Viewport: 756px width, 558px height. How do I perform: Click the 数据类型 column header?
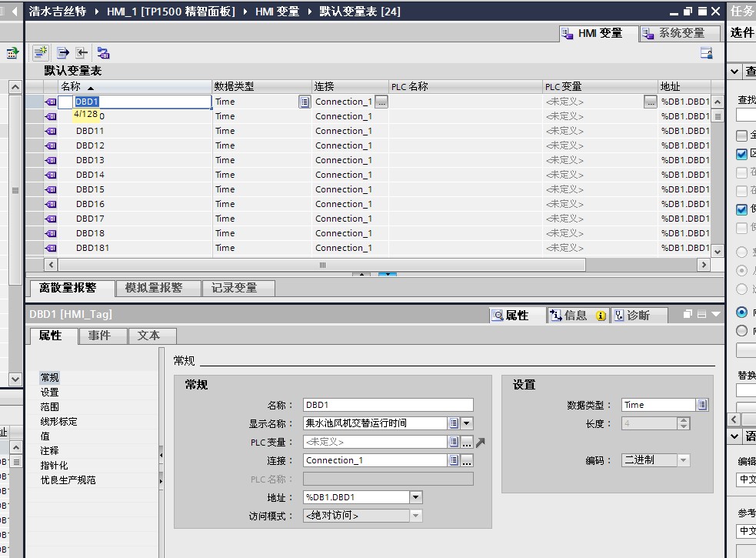[261, 87]
